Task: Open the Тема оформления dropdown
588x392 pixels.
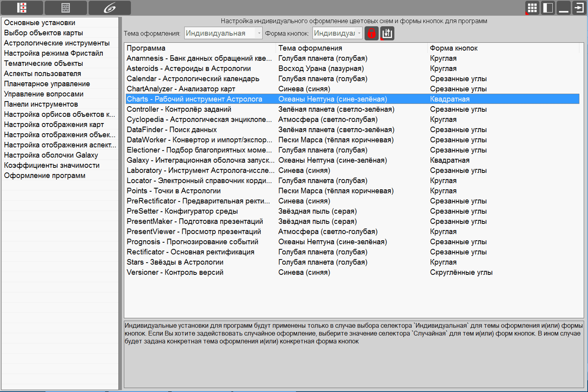Action: click(223, 33)
